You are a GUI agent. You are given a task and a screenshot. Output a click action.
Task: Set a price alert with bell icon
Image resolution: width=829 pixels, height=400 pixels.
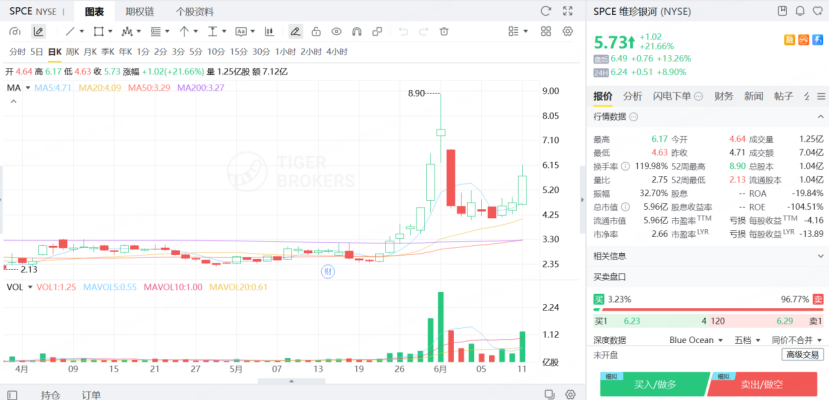800,11
